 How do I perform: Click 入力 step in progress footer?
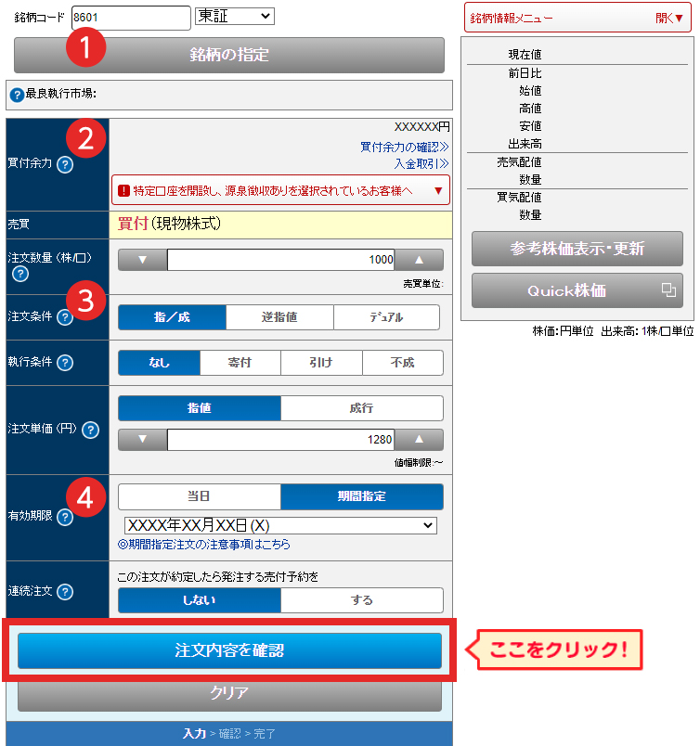[194, 734]
